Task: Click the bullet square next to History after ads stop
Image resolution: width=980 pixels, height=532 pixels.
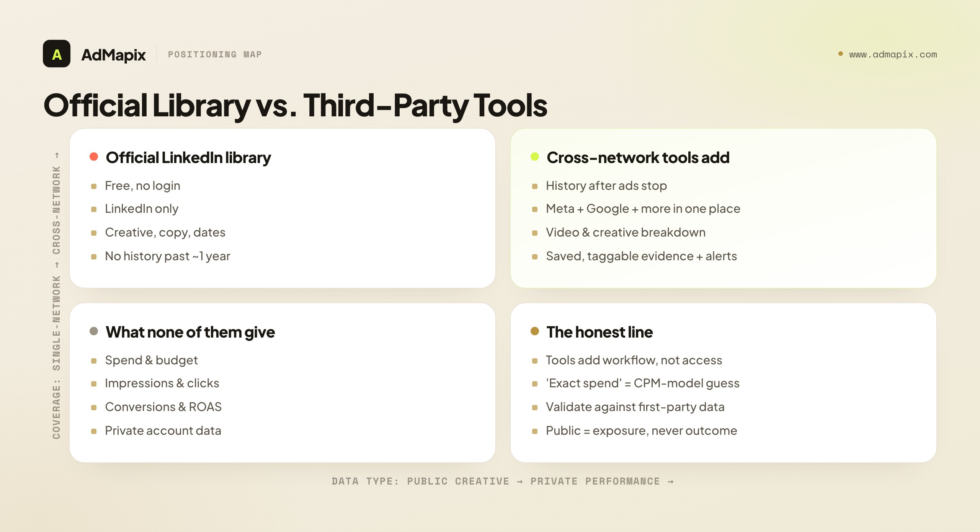Action: pyautogui.click(x=535, y=187)
